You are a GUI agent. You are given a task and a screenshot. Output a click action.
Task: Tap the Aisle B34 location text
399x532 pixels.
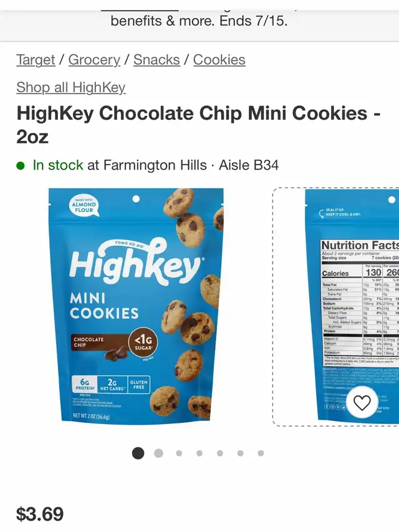pyautogui.click(x=249, y=165)
